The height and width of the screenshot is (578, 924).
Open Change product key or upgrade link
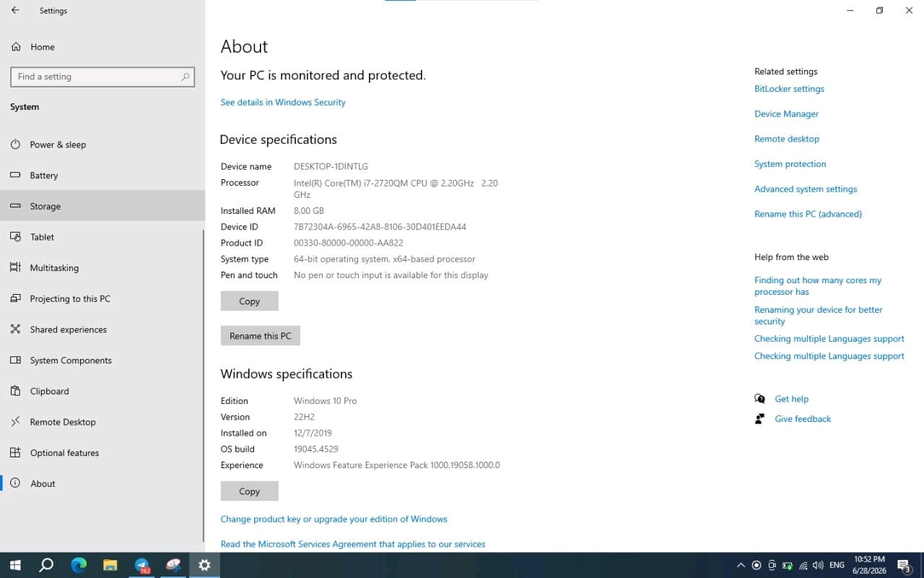pos(334,519)
